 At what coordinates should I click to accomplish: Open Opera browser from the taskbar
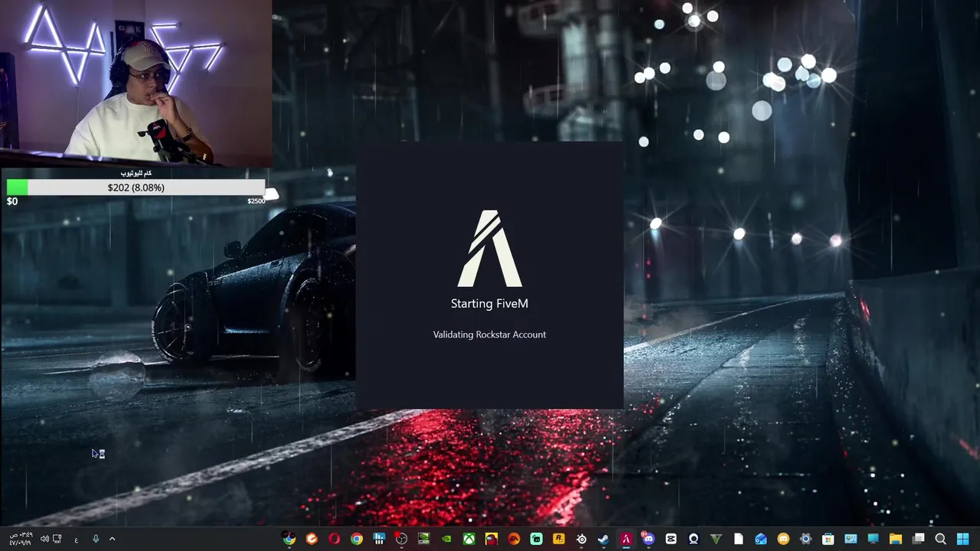334,539
